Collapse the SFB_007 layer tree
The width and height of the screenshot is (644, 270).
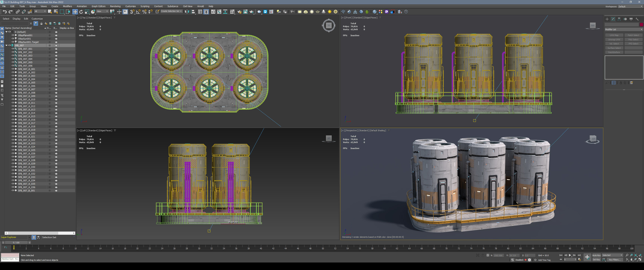click(x=7, y=45)
